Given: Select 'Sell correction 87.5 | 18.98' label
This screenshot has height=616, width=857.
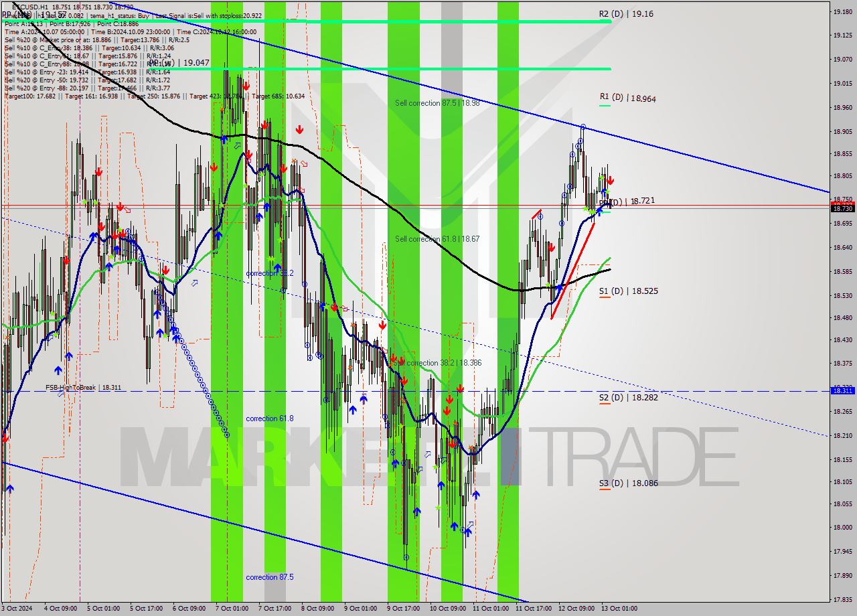Looking at the screenshot, I should tap(437, 103).
